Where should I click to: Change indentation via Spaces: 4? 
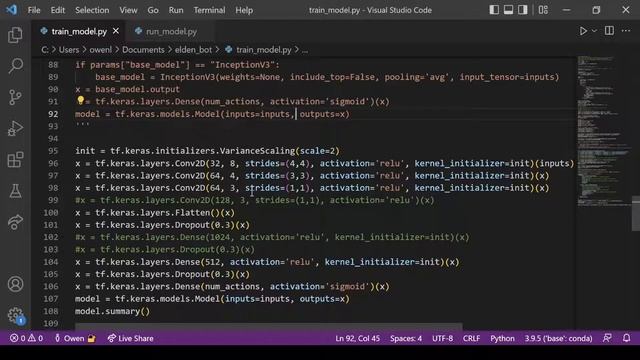pyautogui.click(x=406, y=338)
